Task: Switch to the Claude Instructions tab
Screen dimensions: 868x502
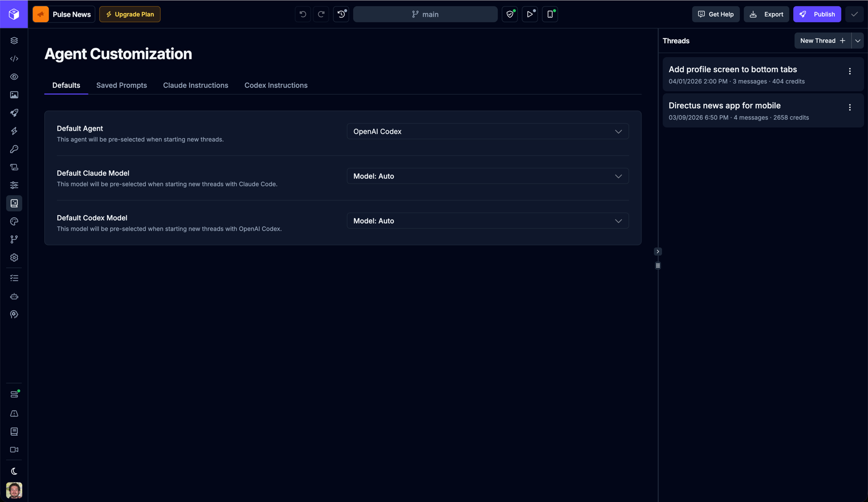Action: [x=195, y=85]
